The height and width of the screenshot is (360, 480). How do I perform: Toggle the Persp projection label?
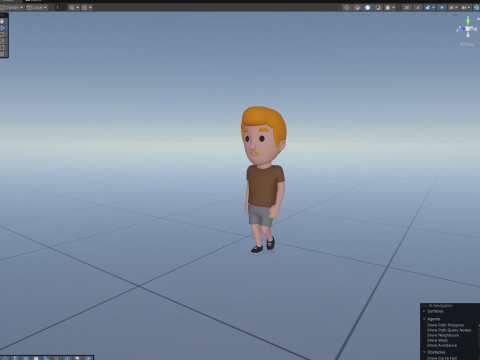pos(467,44)
